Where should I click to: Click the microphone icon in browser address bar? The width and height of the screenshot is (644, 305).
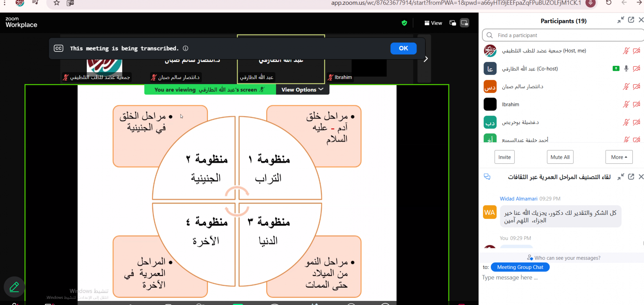coord(590,3)
